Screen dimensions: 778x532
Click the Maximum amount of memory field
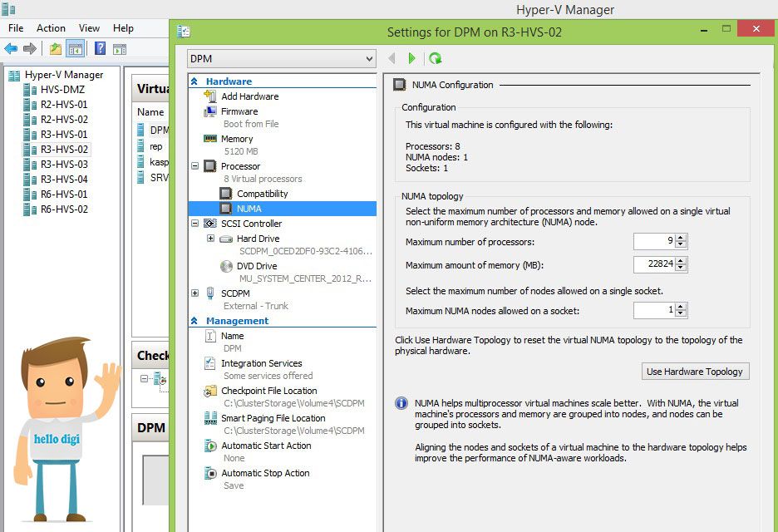tap(655, 264)
